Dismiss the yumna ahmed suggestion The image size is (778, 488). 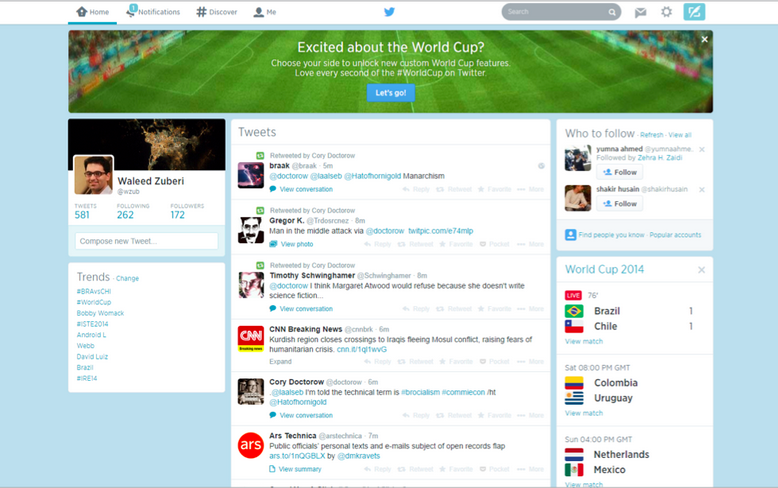(x=702, y=149)
